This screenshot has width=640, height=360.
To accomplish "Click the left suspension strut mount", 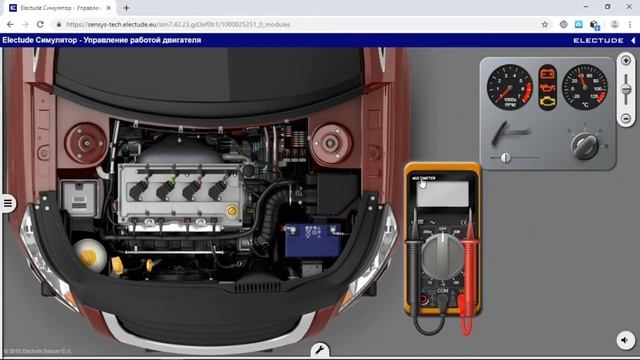I will (x=86, y=143).
